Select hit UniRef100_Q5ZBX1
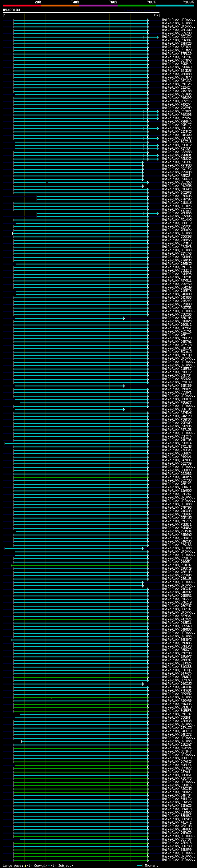 click(x=177, y=111)
